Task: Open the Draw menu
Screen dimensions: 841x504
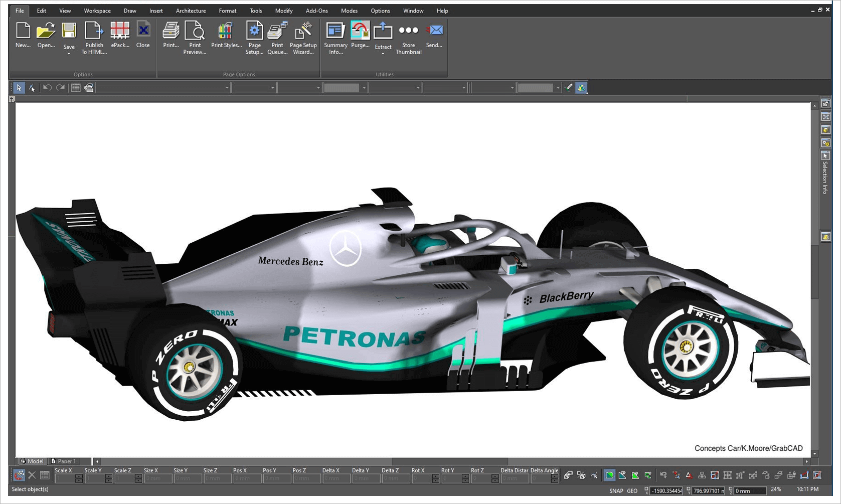Action: 130,11
